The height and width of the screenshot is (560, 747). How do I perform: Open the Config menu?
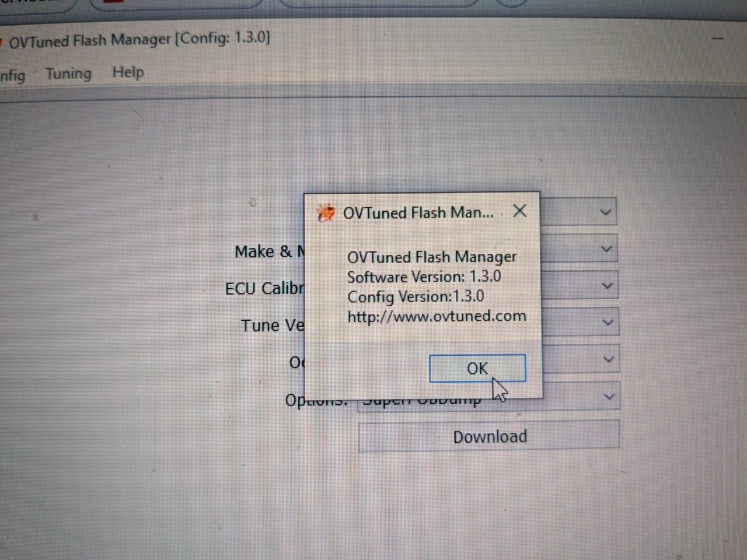(12, 75)
